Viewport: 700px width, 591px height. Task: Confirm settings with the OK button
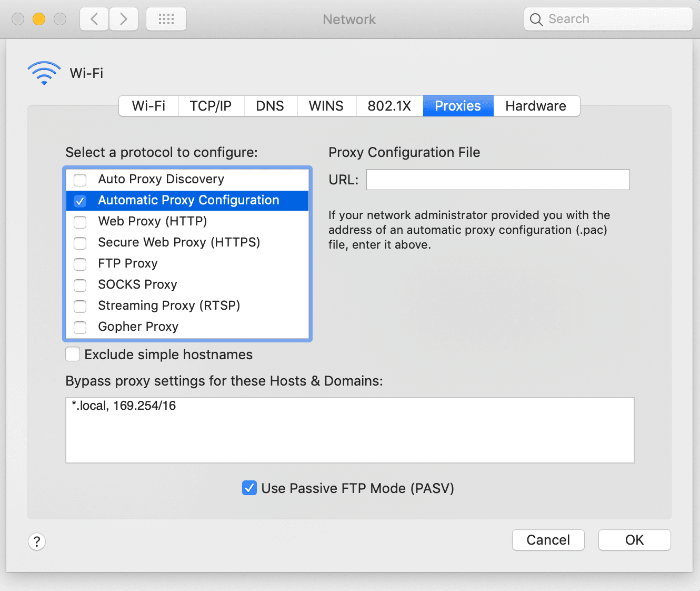pos(634,539)
